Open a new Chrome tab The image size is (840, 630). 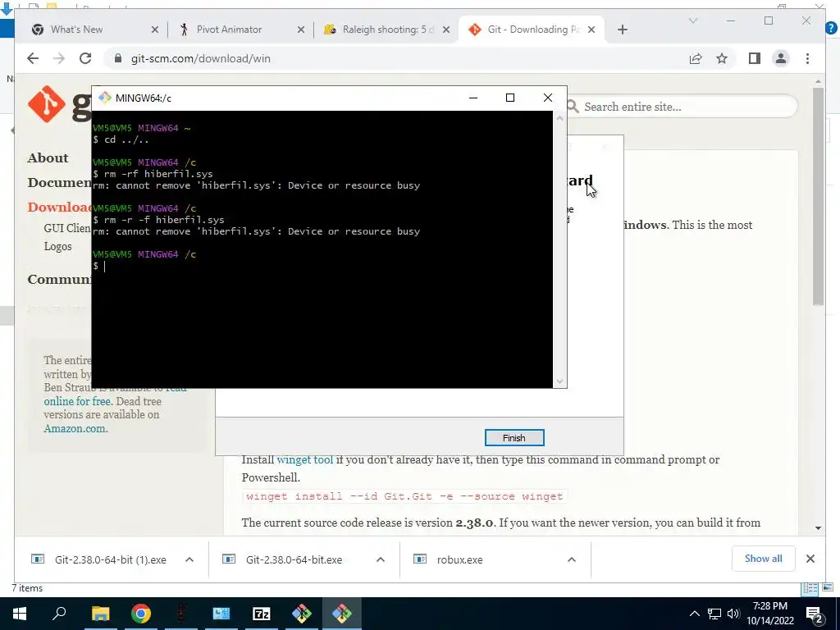[x=622, y=30]
